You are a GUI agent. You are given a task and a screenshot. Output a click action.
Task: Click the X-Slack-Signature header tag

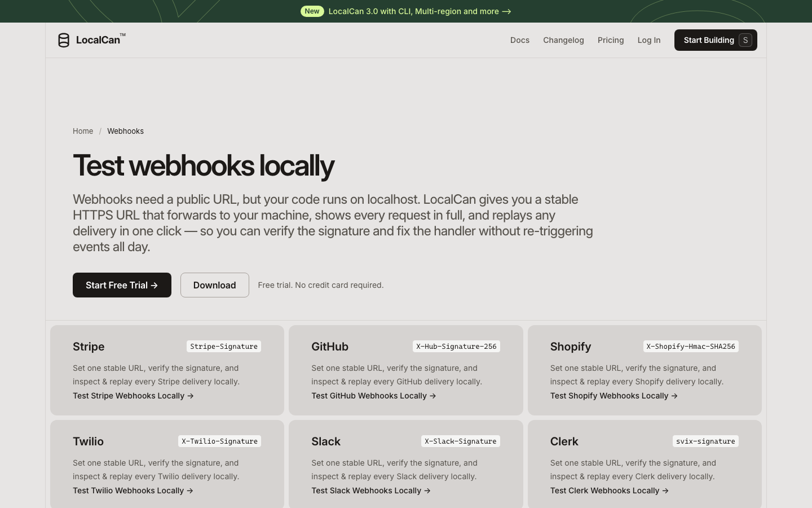461,441
